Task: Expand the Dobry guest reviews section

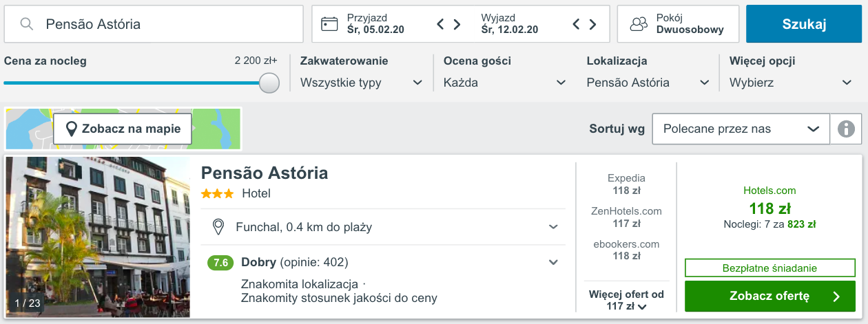Action: click(x=383, y=262)
